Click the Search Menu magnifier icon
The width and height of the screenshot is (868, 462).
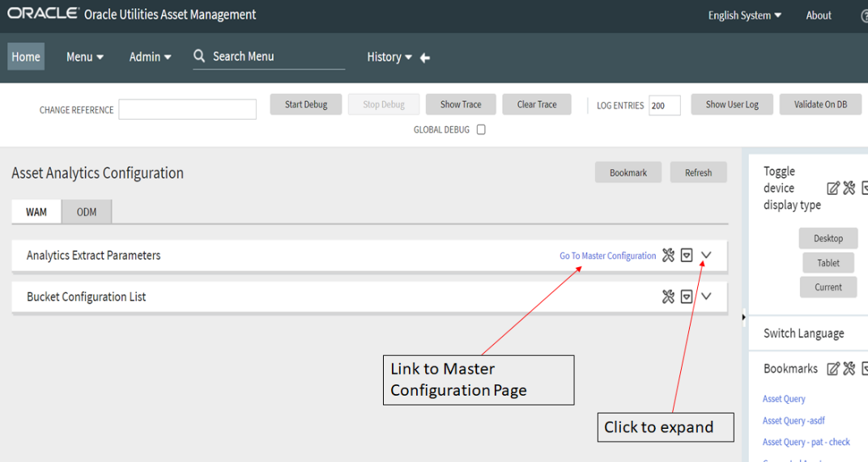[199, 56]
